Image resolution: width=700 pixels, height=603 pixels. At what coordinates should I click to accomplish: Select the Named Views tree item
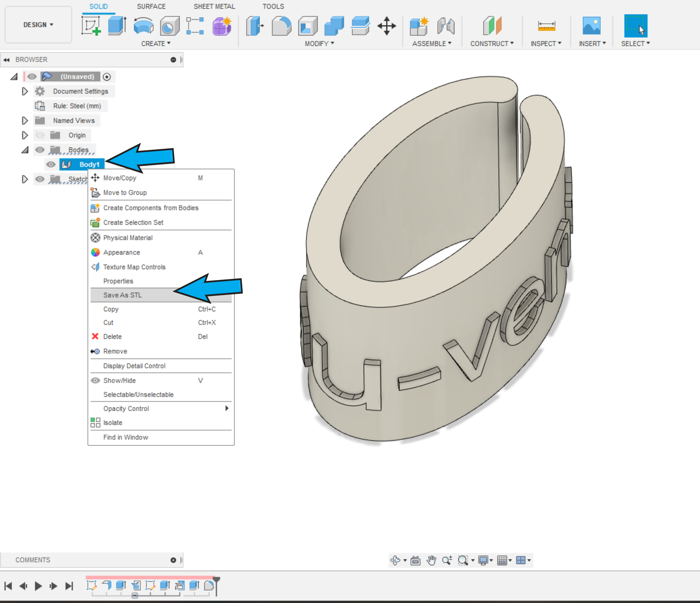74,120
